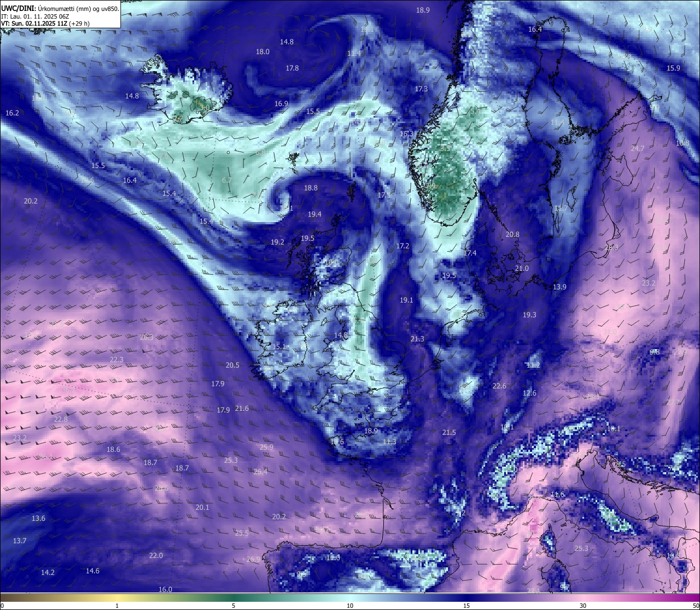Click the map value '16.2' at left edge
The height and width of the screenshot is (610, 700).
(12, 113)
